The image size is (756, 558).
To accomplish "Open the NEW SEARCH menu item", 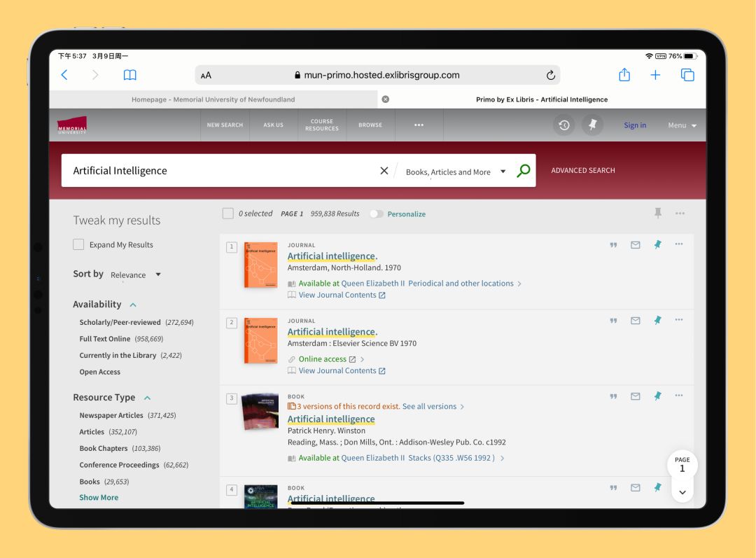I will coord(225,125).
